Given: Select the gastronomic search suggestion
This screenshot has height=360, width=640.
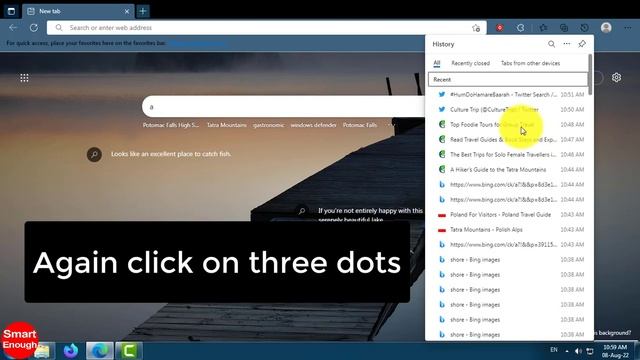Looking at the screenshot, I should point(268,125).
